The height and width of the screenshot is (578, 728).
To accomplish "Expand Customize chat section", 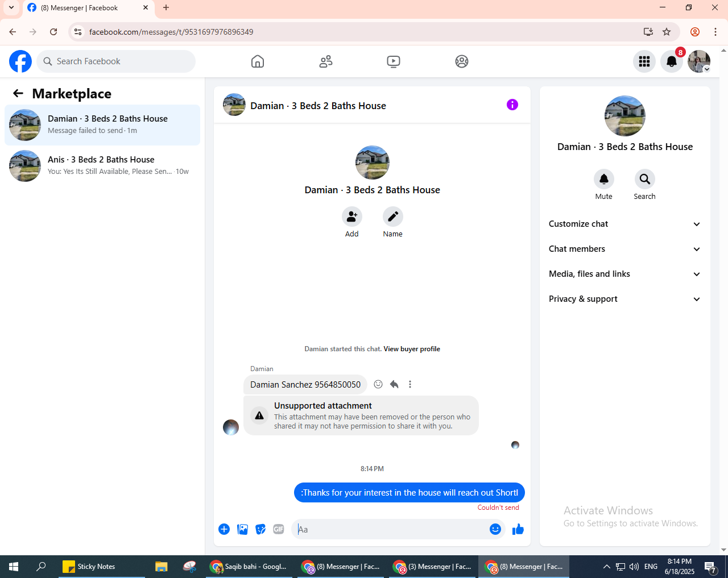I will point(624,224).
